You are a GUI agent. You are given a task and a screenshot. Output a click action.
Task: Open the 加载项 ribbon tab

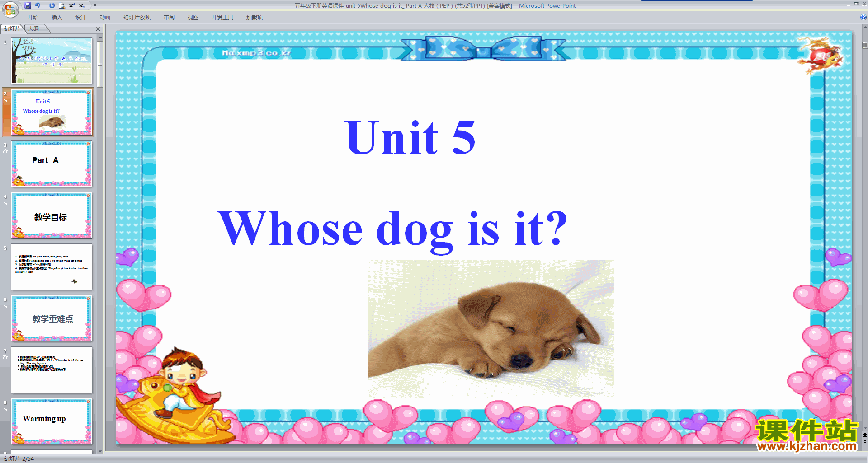255,18
